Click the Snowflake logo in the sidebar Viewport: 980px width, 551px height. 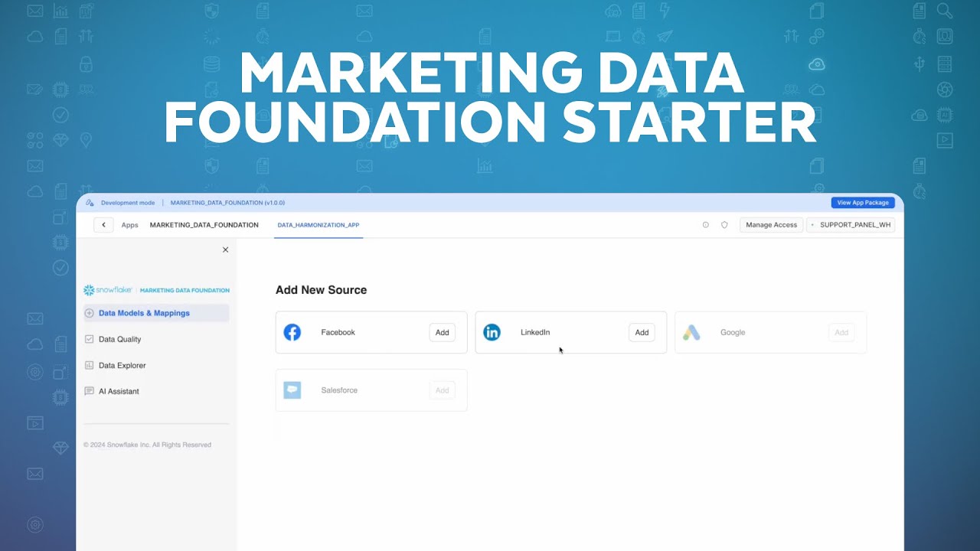coord(108,290)
